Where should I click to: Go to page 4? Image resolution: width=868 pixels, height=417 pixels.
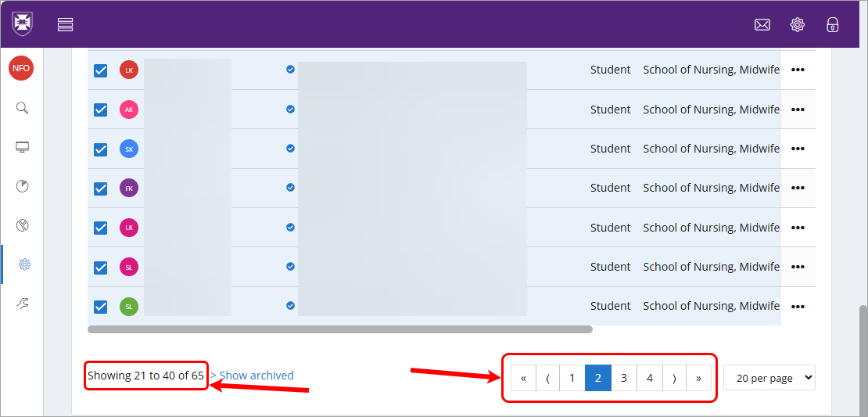[650, 378]
